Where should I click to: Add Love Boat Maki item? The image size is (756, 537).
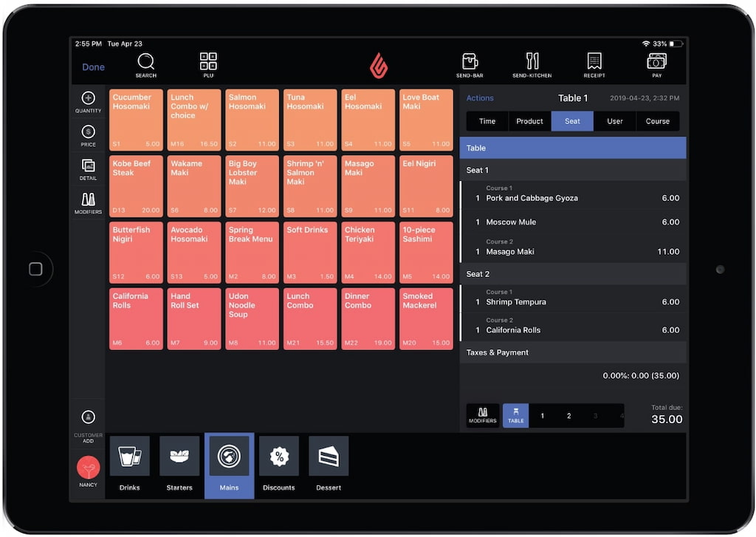pyautogui.click(x=426, y=120)
